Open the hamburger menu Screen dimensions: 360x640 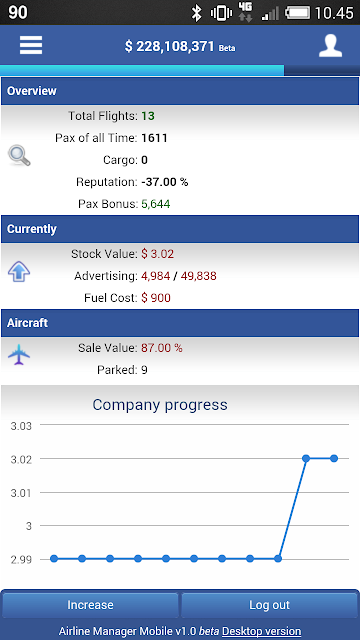31,45
